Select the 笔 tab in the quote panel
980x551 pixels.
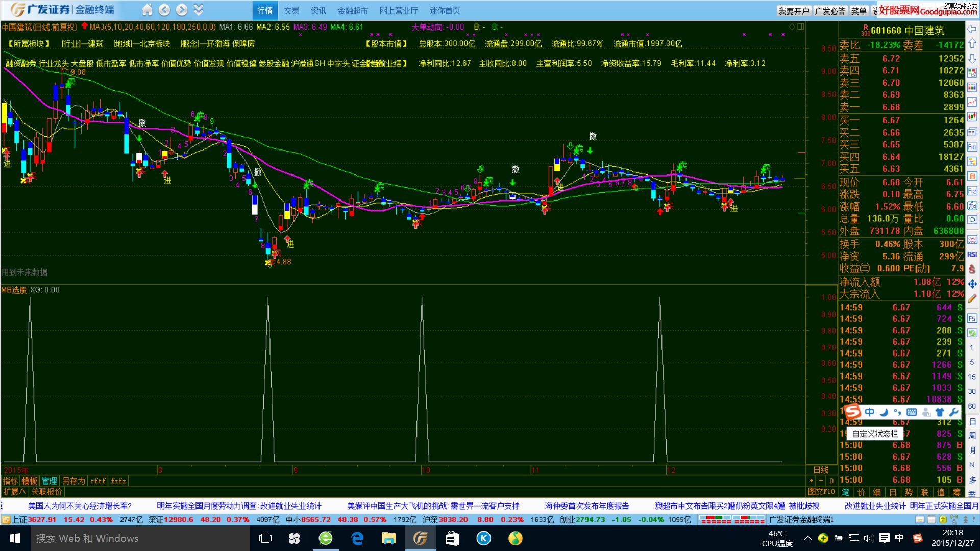tap(846, 492)
